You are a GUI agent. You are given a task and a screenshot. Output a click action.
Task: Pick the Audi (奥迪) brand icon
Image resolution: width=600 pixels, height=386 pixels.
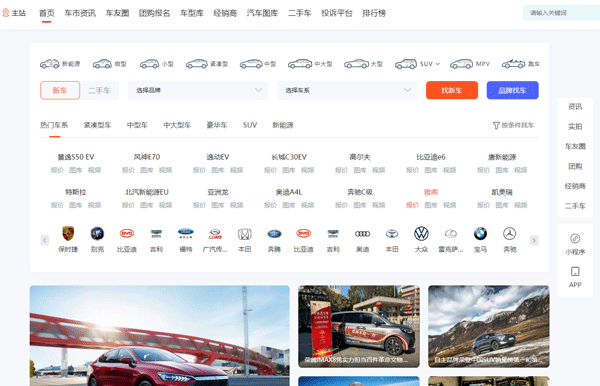tap(362, 234)
